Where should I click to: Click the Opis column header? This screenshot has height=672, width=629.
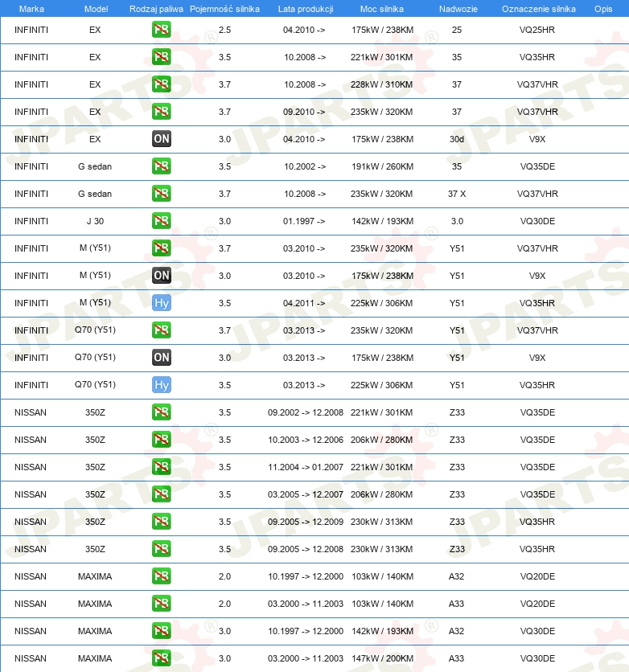pos(602,9)
